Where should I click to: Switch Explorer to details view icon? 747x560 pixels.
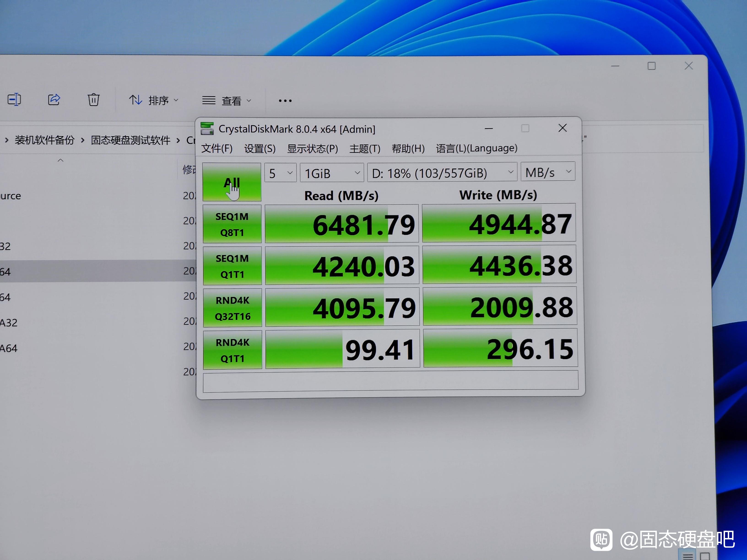(x=688, y=556)
